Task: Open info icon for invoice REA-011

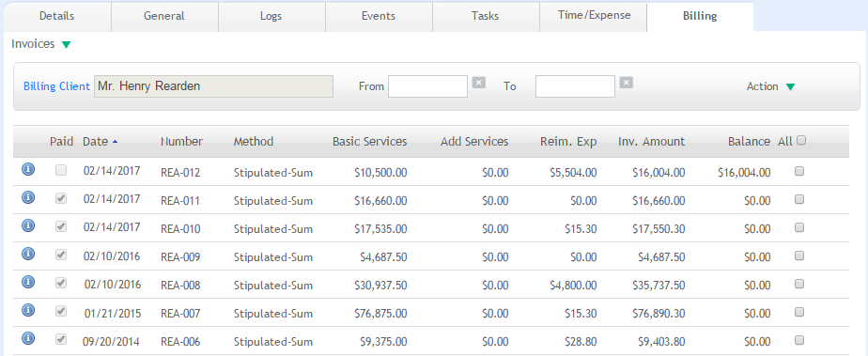Action: pos(28,197)
